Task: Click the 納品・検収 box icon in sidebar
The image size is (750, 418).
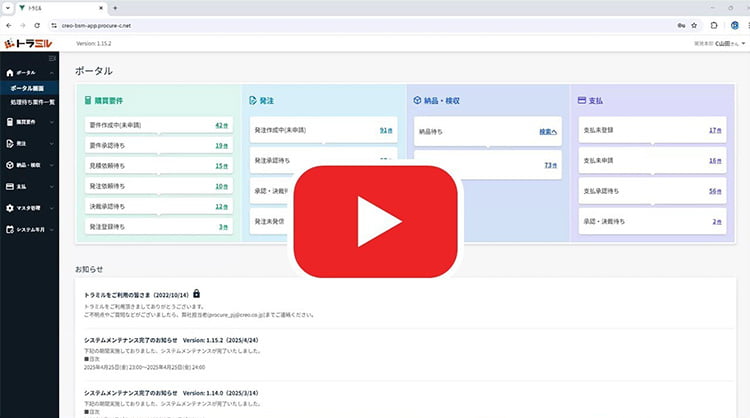Action: 10,165
